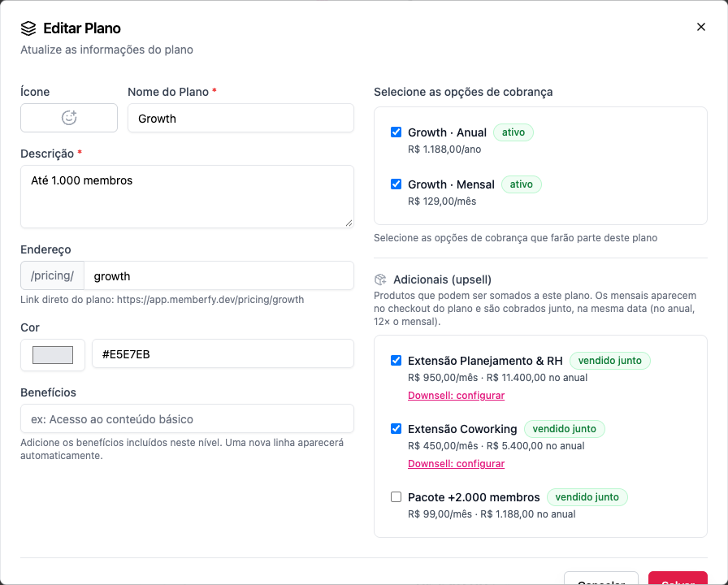Click the R$ 99,00/mês price line
The height and width of the screenshot is (585, 728).
492,514
